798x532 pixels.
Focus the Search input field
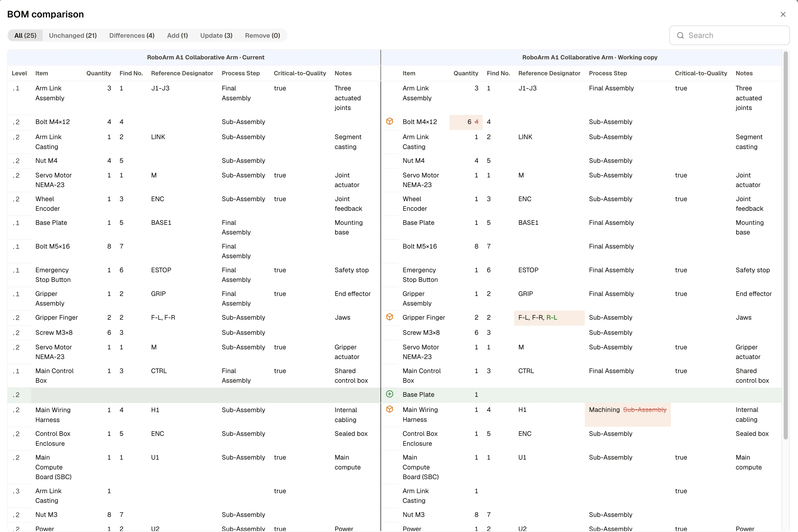729,36
